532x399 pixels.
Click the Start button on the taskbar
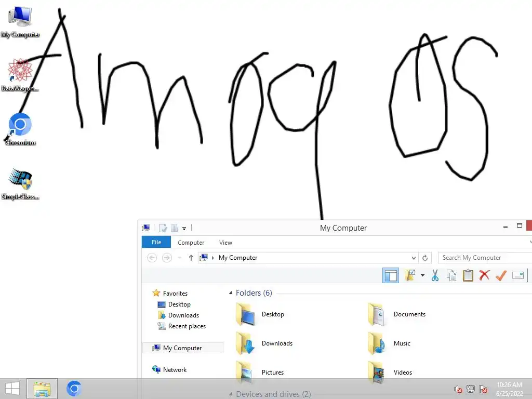12,389
